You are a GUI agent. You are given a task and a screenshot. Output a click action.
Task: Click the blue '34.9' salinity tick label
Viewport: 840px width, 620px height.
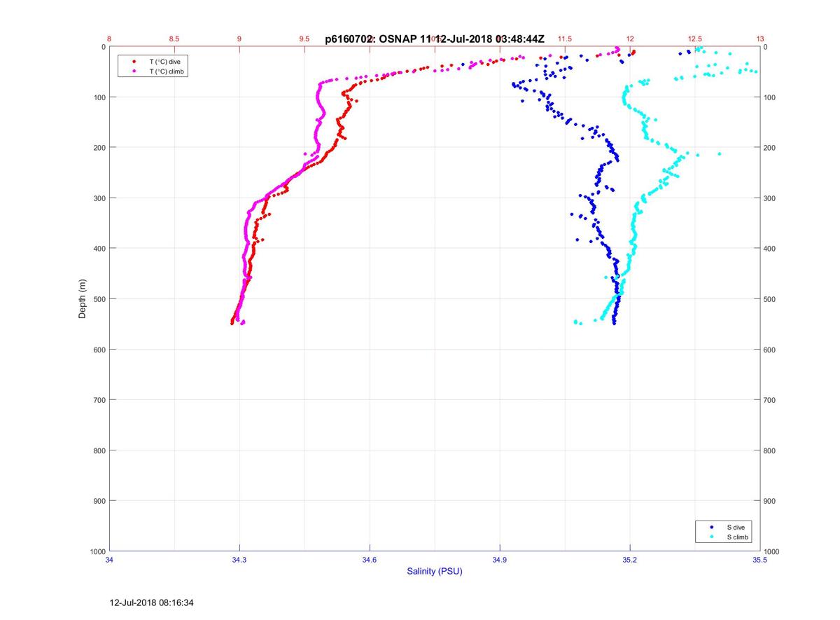coord(500,560)
